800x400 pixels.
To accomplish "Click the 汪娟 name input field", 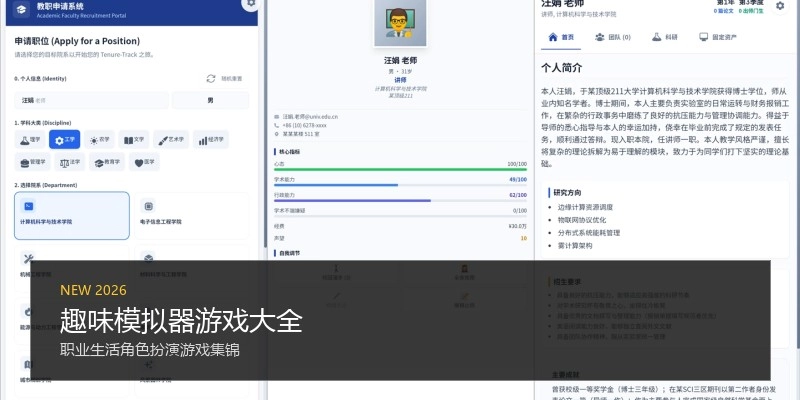I will tap(92, 101).
